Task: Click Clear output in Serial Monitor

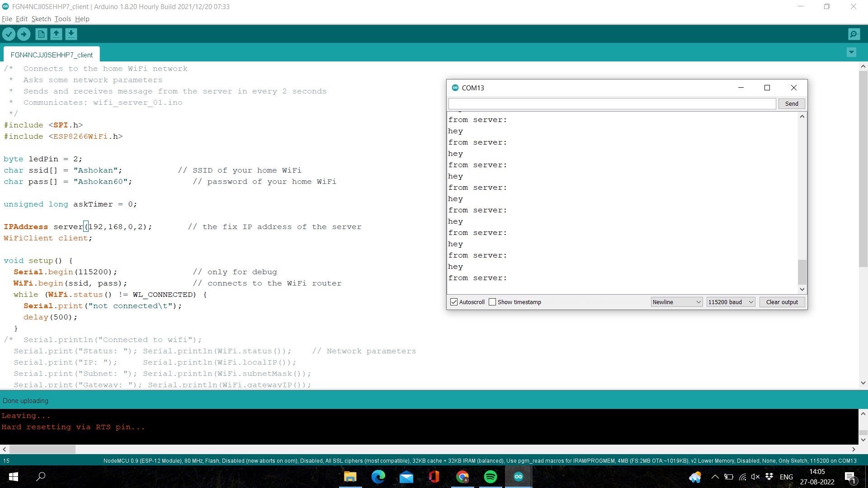Action: 782,302
